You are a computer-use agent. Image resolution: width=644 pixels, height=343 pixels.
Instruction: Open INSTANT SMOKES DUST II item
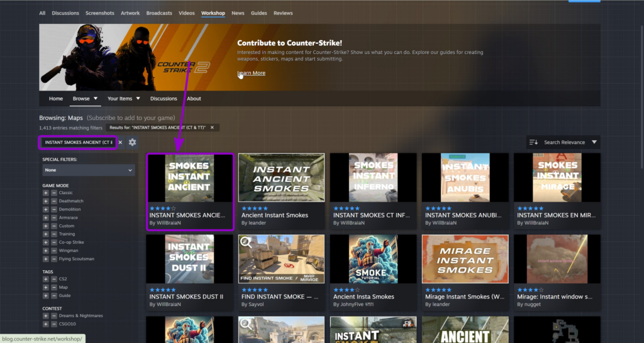point(189,273)
